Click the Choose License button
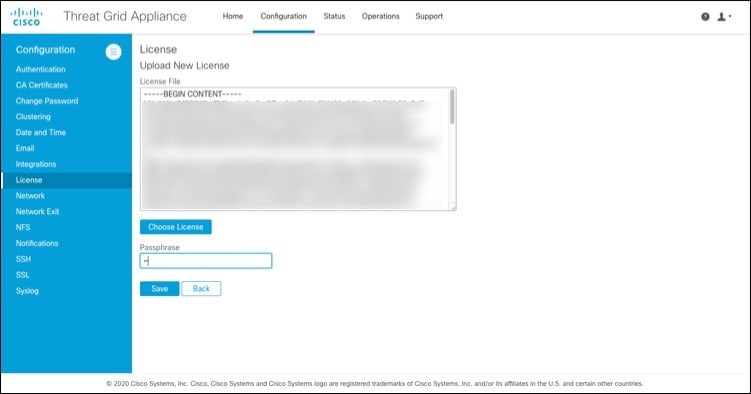 tap(176, 227)
